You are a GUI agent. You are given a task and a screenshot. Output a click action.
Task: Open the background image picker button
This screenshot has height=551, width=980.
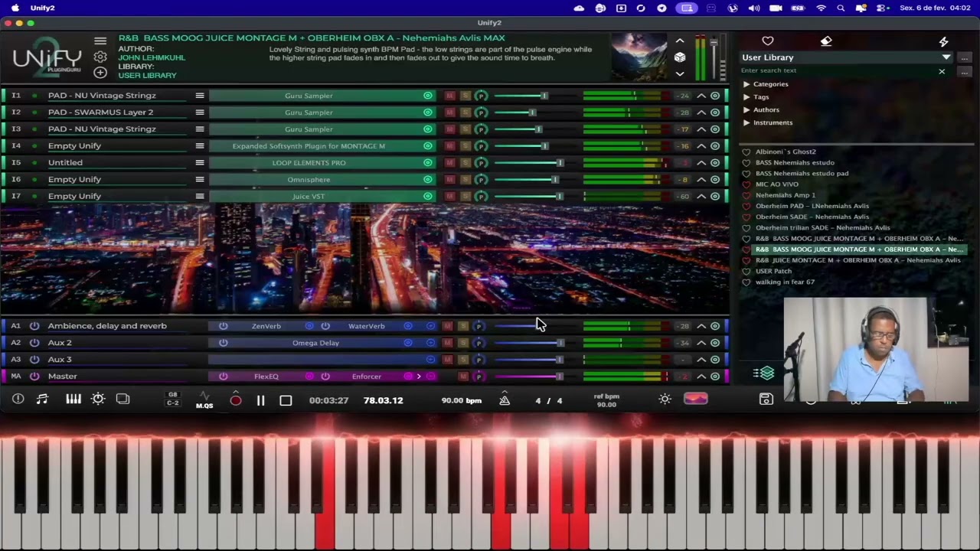pos(696,399)
